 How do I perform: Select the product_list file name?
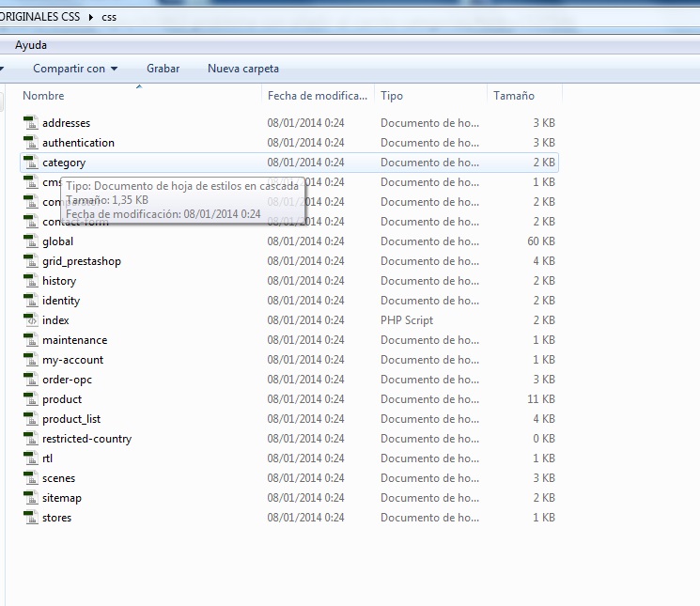(x=71, y=419)
